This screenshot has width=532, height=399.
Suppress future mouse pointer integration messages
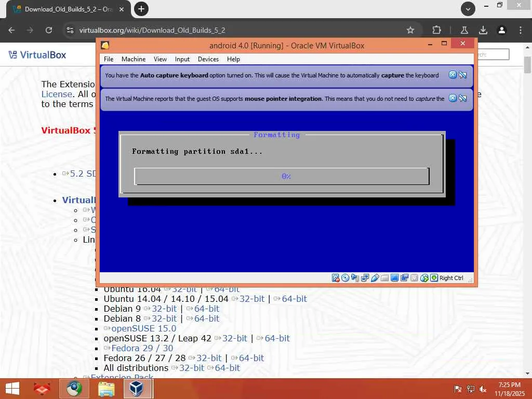coord(463,98)
